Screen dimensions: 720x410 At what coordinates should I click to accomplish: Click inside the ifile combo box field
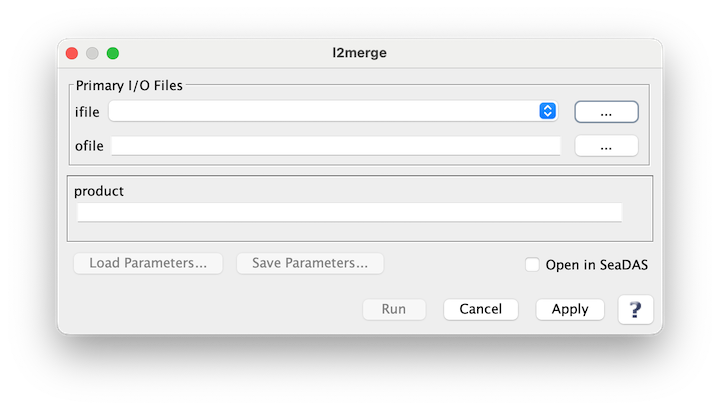tap(324, 111)
